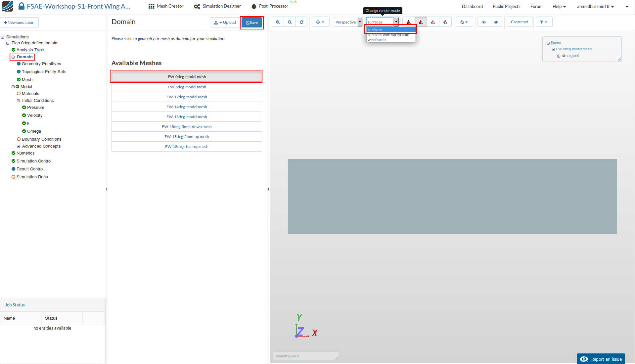The height and width of the screenshot is (364, 635).
Task: Save the Domain selection
Action: coord(252,23)
